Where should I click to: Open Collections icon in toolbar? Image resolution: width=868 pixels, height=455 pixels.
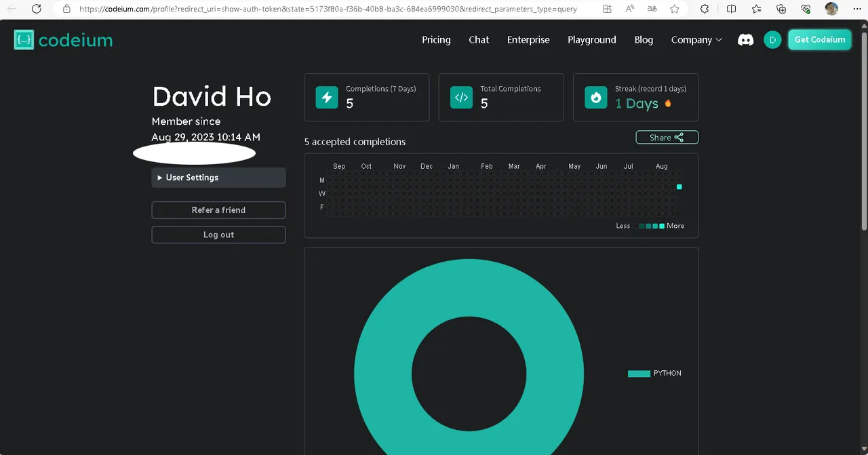pyautogui.click(x=781, y=9)
